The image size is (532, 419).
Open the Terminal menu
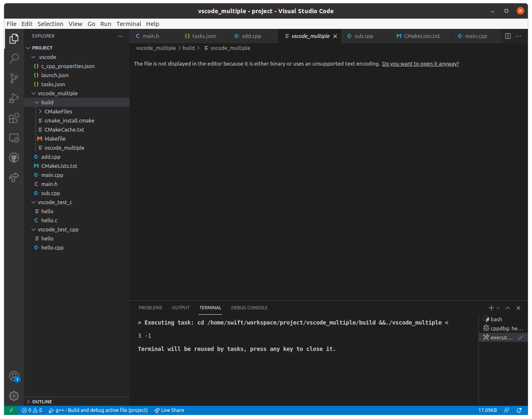click(129, 24)
